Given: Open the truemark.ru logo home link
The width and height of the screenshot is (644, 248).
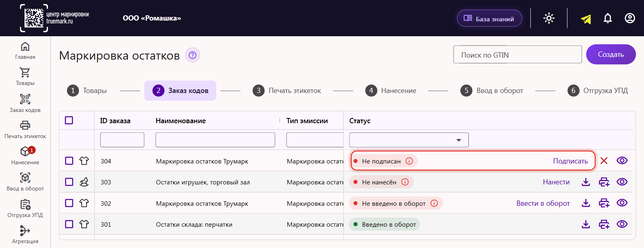Looking at the screenshot, I should pos(54,18).
